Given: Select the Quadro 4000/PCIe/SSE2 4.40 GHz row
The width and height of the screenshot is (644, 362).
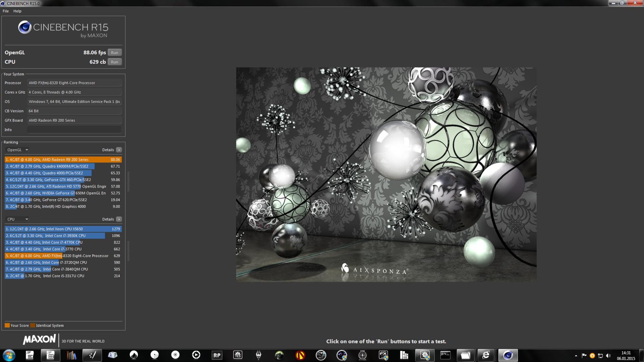Looking at the screenshot, I should click(63, 173).
